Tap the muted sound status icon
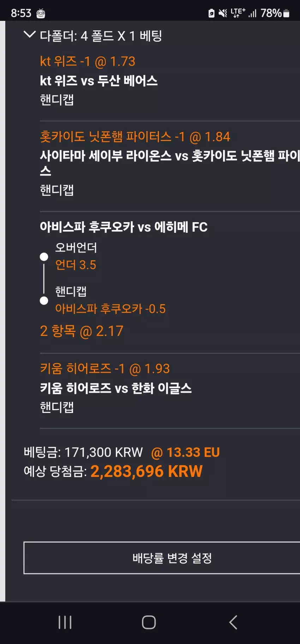The width and height of the screenshot is (300, 644). pos(223,13)
